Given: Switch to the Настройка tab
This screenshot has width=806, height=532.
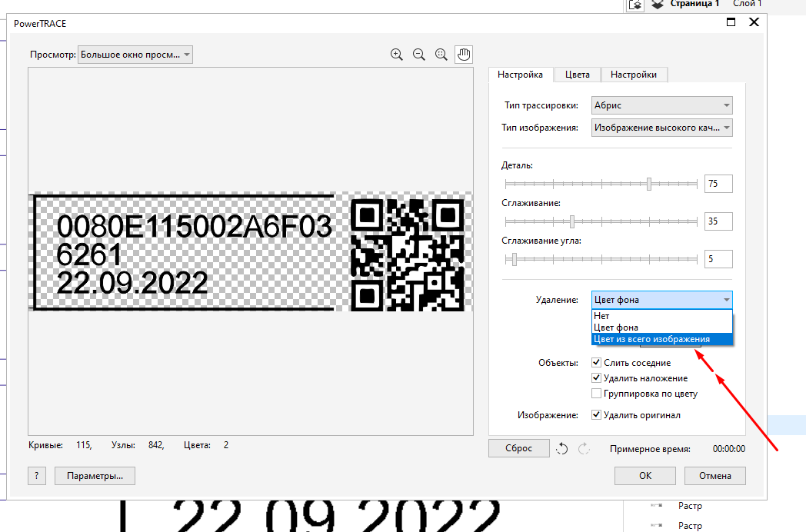Looking at the screenshot, I should click(520, 75).
